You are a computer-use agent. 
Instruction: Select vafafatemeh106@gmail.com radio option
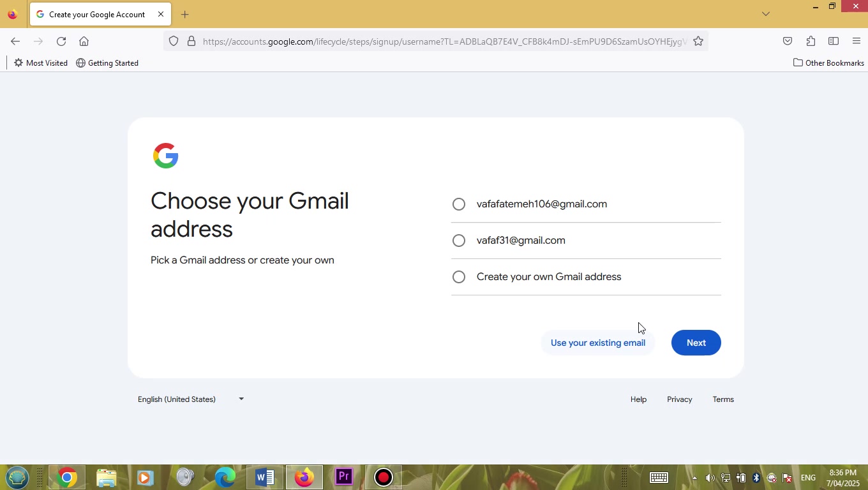pos(459,204)
